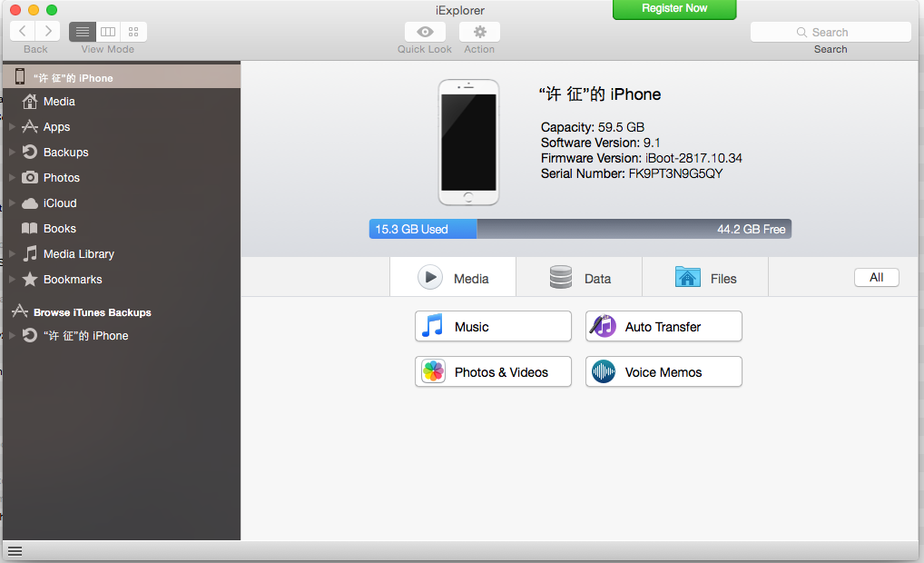The height and width of the screenshot is (563, 924).
Task: Click Software Version: 9.1 text
Action: tap(601, 143)
